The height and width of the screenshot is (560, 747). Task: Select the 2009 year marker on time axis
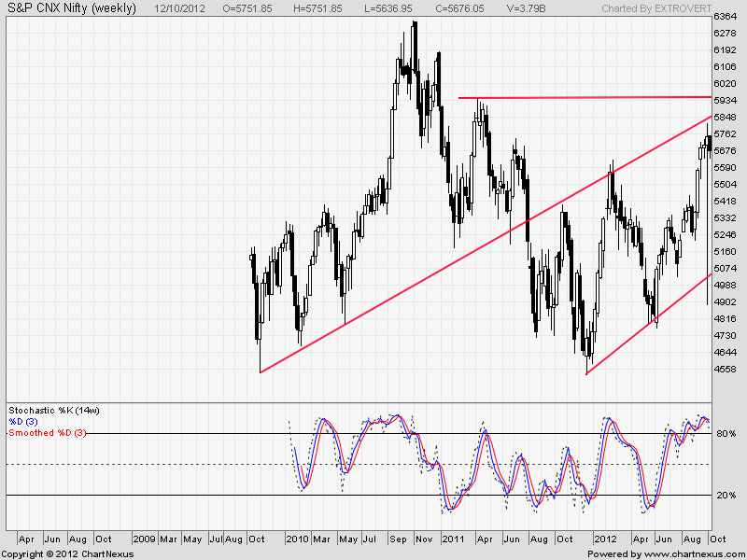pyautogui.click(x=144, y=539)
